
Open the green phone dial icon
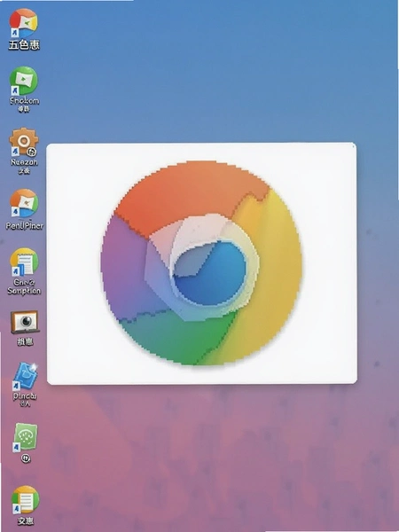pos(25,437)
